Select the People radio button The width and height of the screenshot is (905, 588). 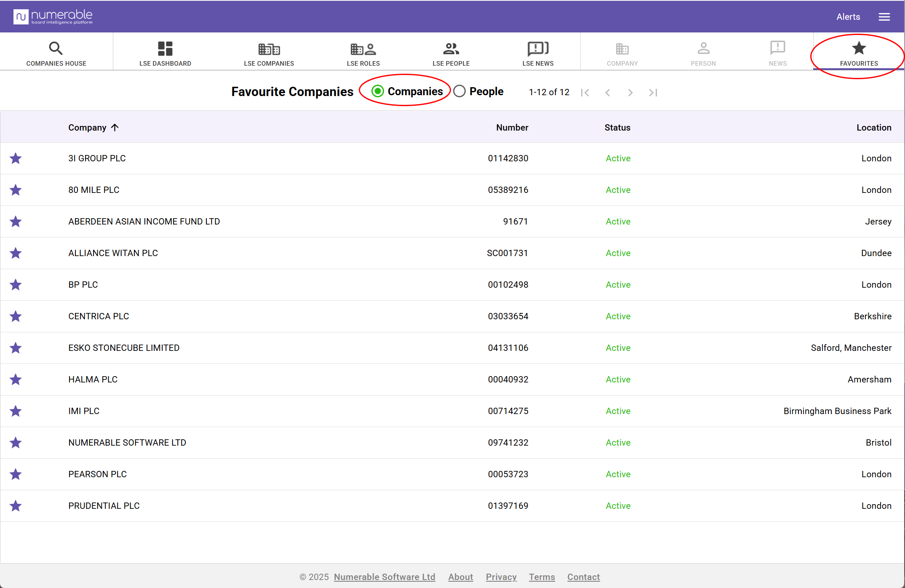(x=459, y=91)
